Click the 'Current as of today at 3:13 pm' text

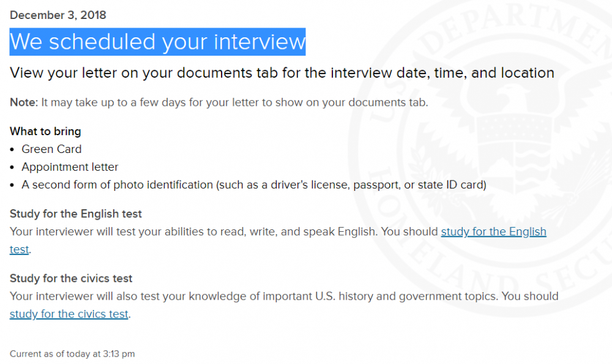(72, 354)
